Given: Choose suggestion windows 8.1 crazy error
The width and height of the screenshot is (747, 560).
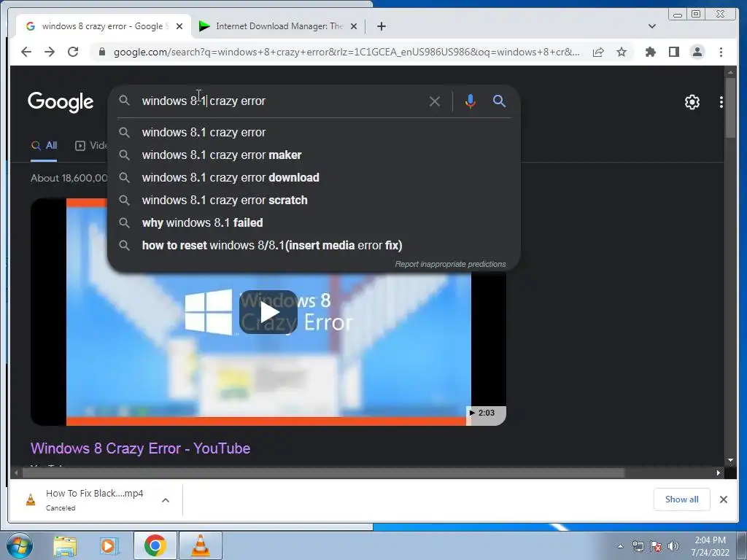Looking at the screenshot, I should tap(314, 133).
